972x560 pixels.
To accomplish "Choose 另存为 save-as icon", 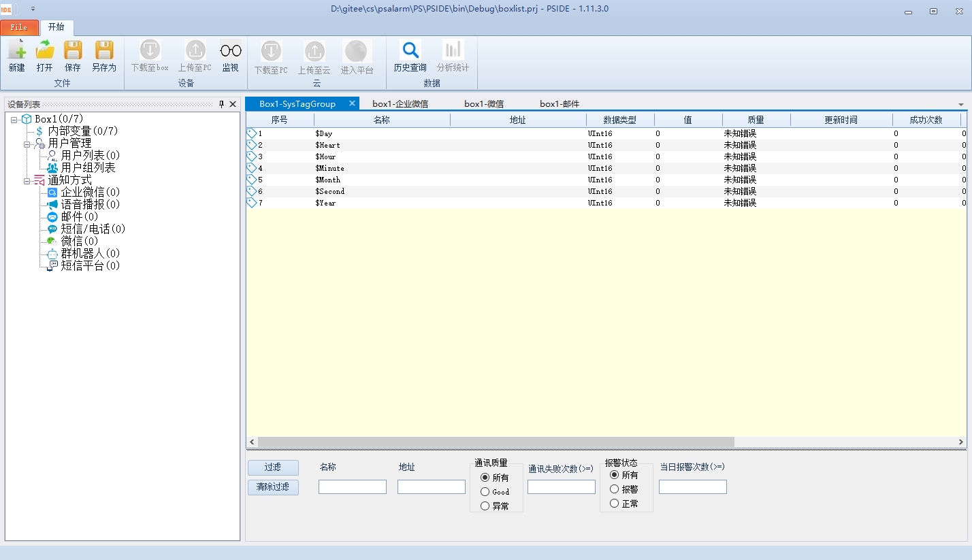I will [104, 50].
